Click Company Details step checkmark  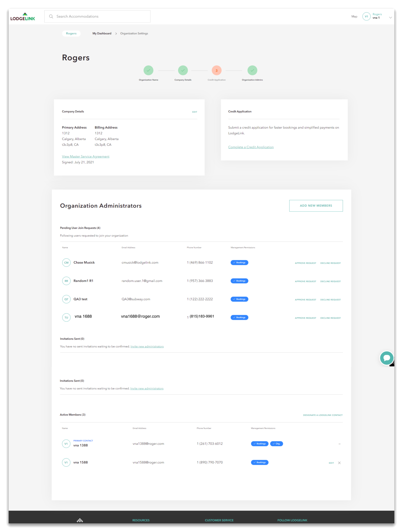coord(183,70)
